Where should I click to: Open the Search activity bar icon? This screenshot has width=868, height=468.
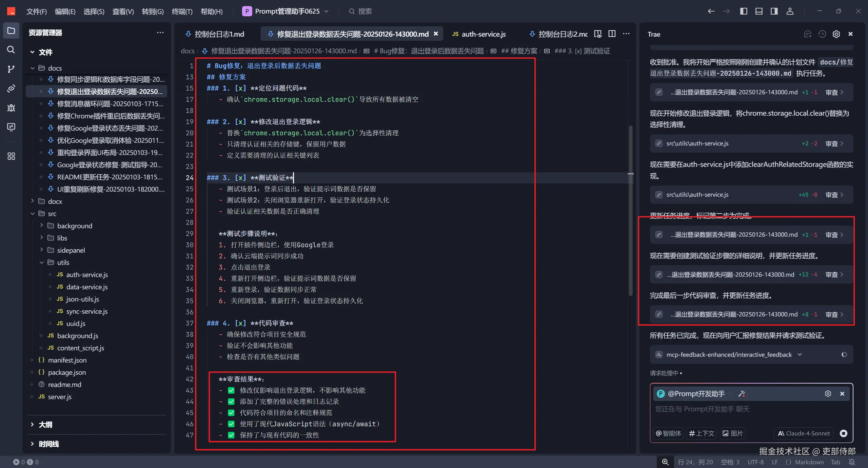[11, 50]
